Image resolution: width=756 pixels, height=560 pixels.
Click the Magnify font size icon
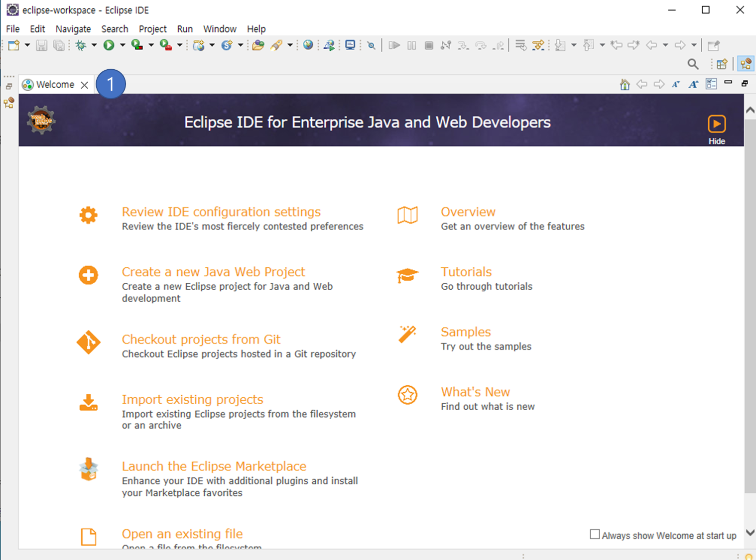(693, 84)
